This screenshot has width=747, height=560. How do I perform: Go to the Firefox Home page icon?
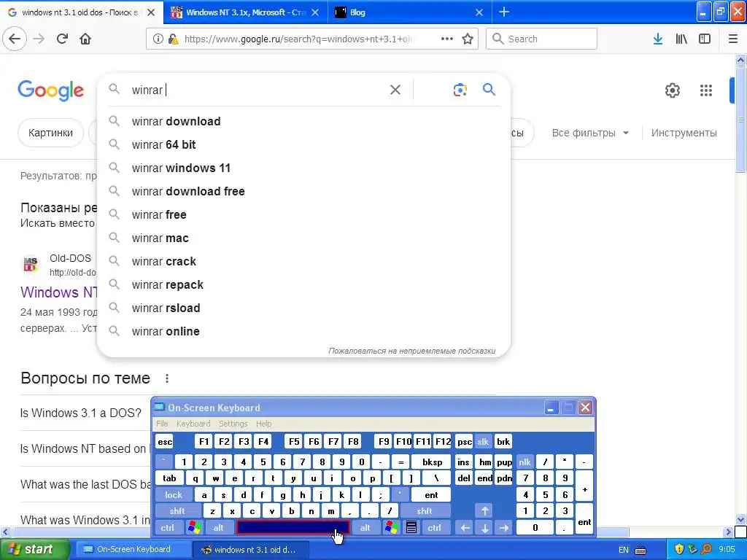(x=85, y=39)
